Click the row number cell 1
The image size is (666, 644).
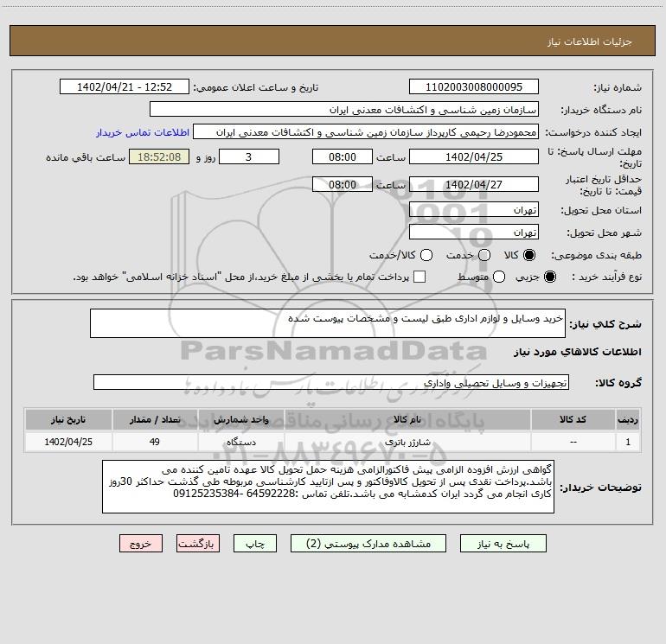pos(628,442)
